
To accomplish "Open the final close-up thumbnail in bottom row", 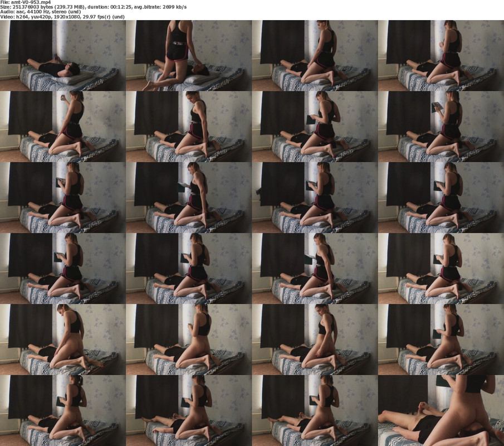I will pos(441,411).
